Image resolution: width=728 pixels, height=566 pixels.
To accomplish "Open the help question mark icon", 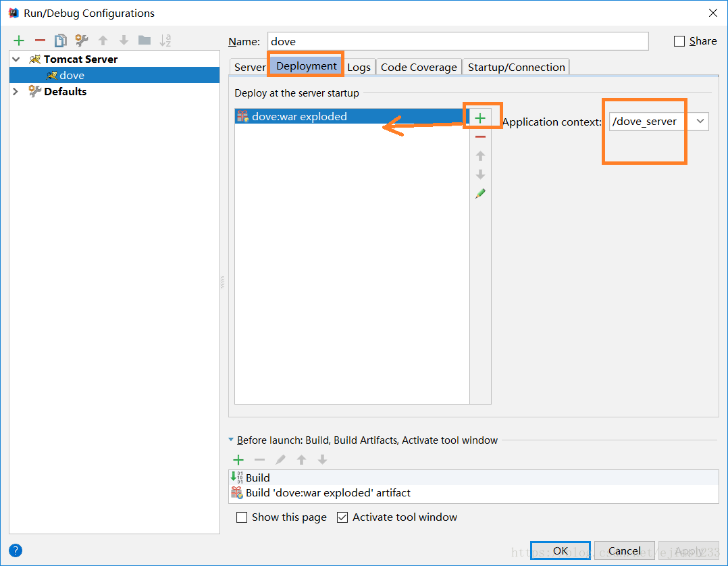I will [15, 550].
